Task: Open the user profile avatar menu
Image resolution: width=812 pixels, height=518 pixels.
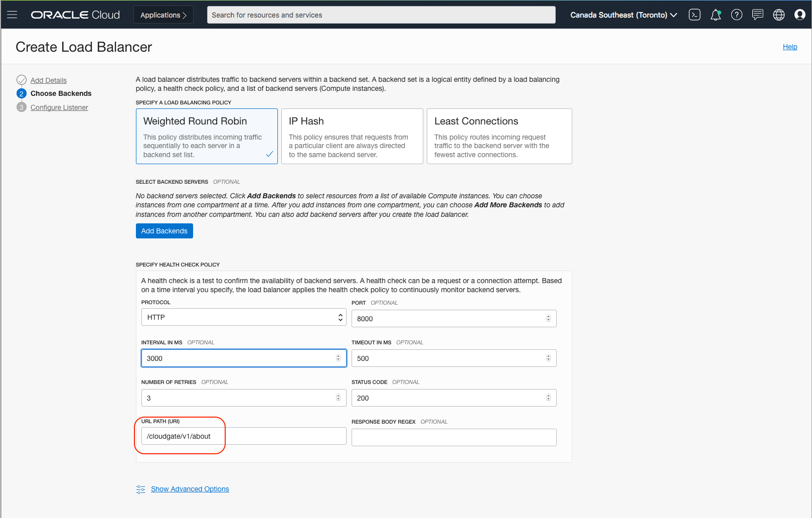Action: click(x=800, y=15)
